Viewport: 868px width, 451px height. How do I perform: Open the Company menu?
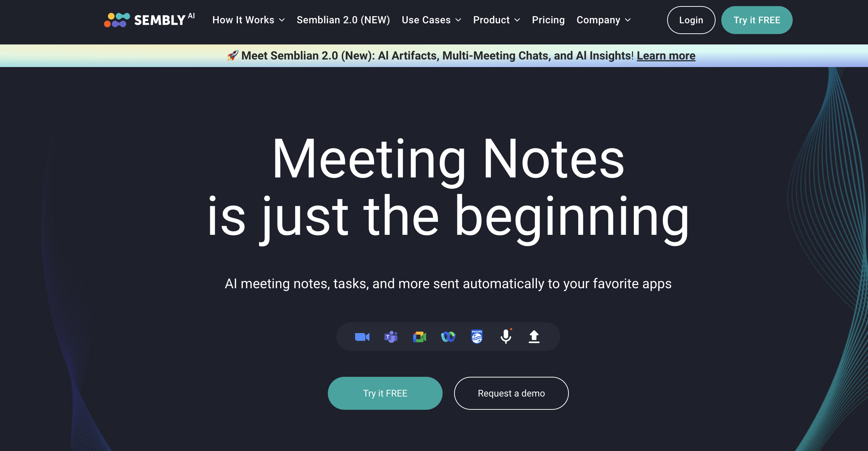[x=603, y=20]
